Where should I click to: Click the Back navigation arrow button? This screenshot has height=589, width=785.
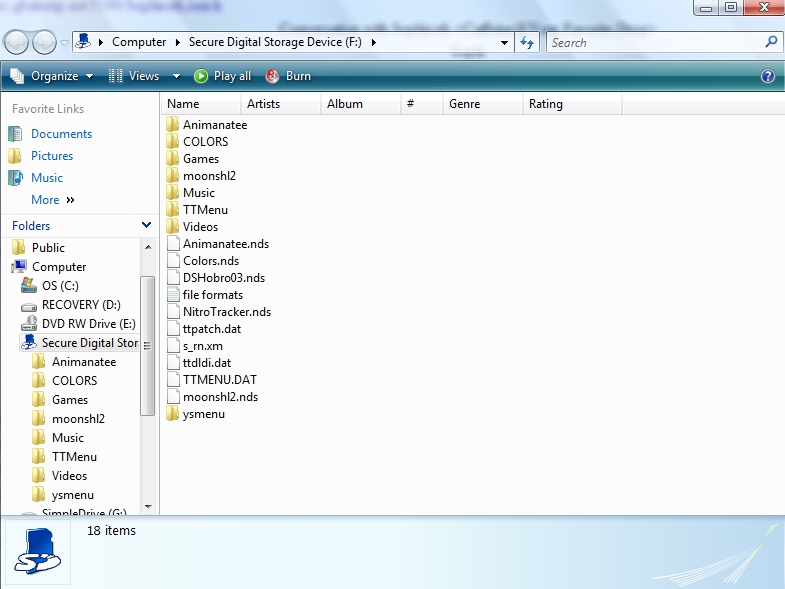[x=16, y=43]
